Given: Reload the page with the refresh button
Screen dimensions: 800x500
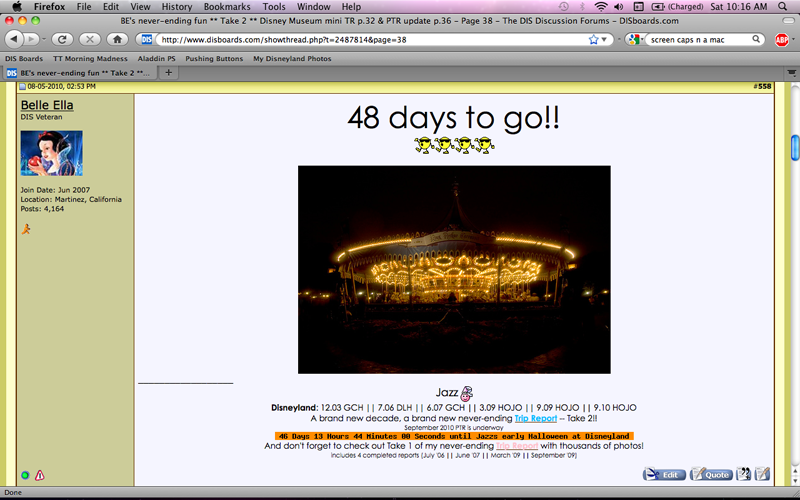Looking at the screenshot, I should point(61,39).
